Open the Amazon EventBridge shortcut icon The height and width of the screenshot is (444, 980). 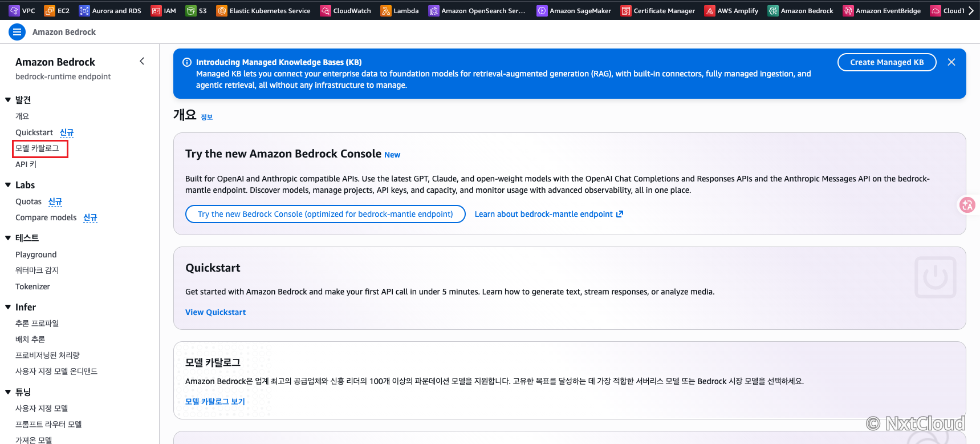[848, 11]
